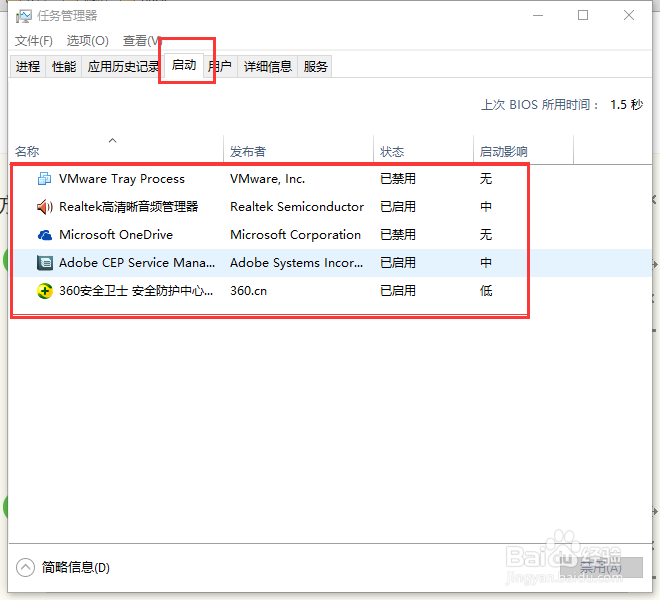
Task: Sort by the 名称 column header
Action: click(116, 149)
